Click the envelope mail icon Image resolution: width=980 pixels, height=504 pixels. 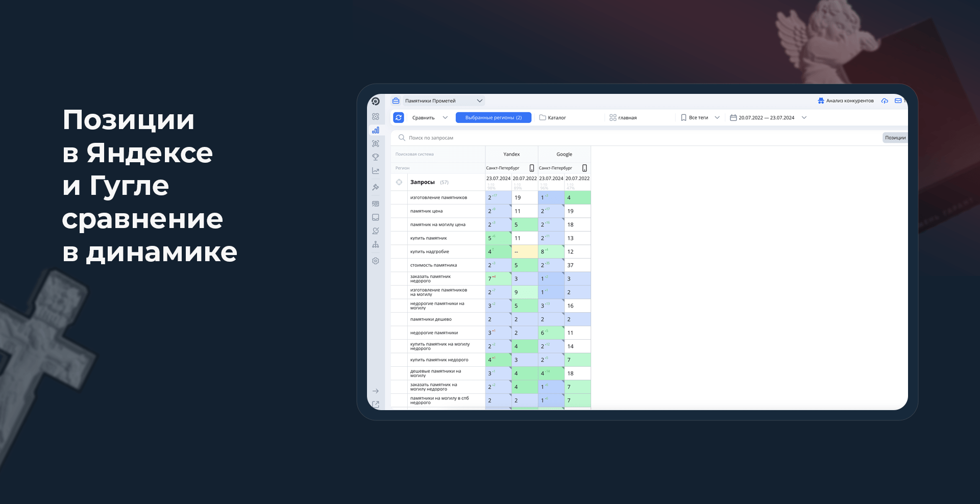[898, 101]
